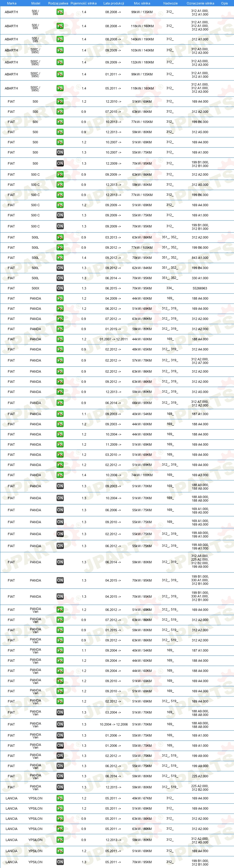Click diesel ON icon in Panda 09.2010 row
The width and height of the screenshot is (234, 868).
tap(60, 522)
